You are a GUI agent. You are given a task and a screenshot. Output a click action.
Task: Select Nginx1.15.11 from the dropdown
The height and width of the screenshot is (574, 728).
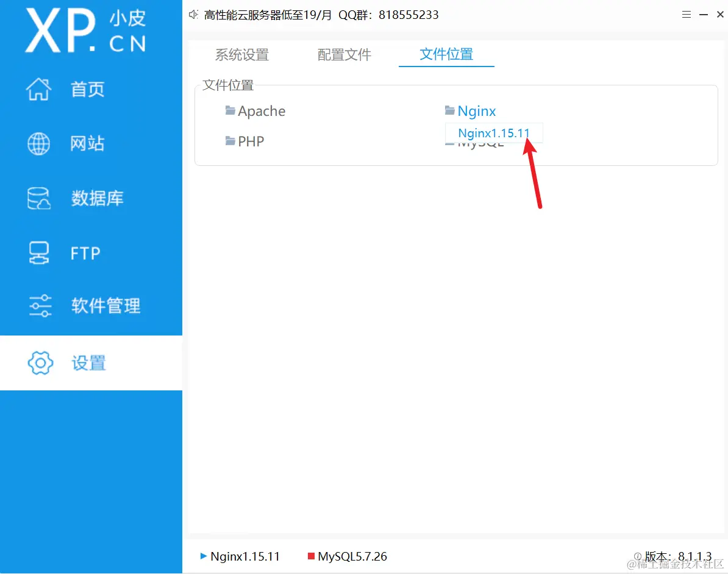tap(494, 132)
